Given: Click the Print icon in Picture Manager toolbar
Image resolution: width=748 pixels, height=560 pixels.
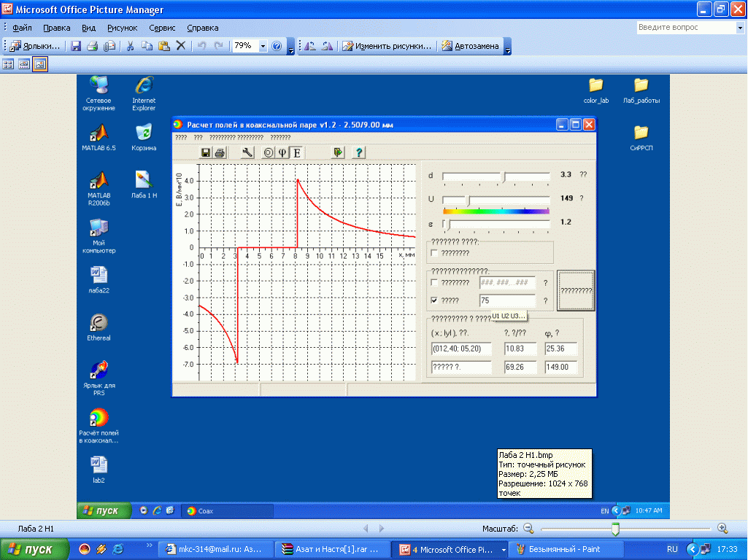Looking at the screenshot, I should [x=93, y=46].
